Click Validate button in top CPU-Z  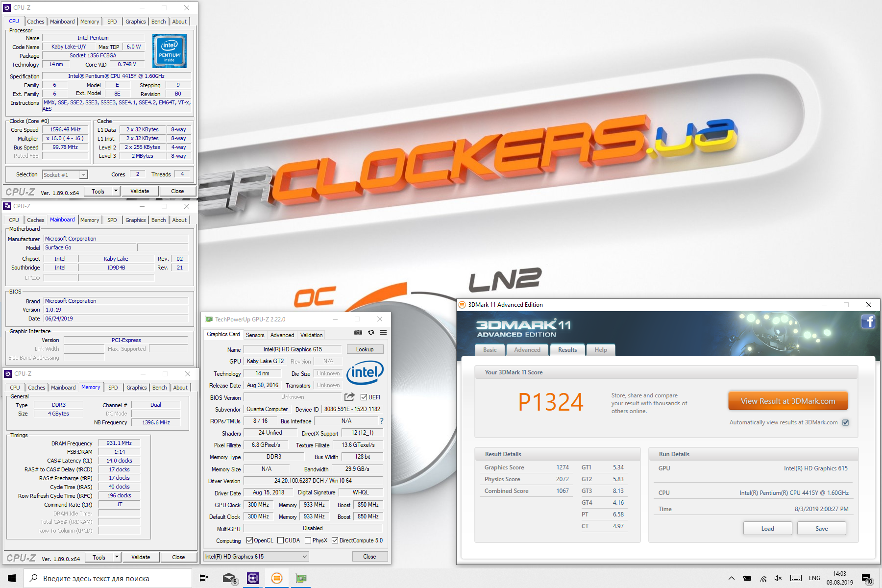pyautogui.click(x=140, y=191)
